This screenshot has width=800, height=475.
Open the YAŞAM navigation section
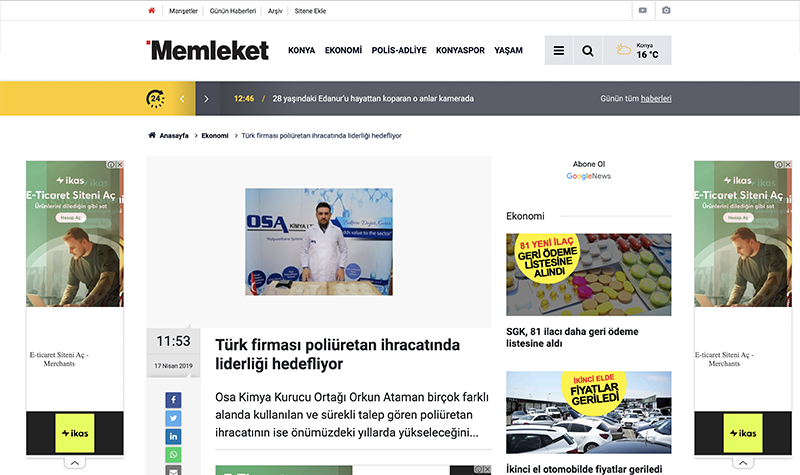[508, 51]
